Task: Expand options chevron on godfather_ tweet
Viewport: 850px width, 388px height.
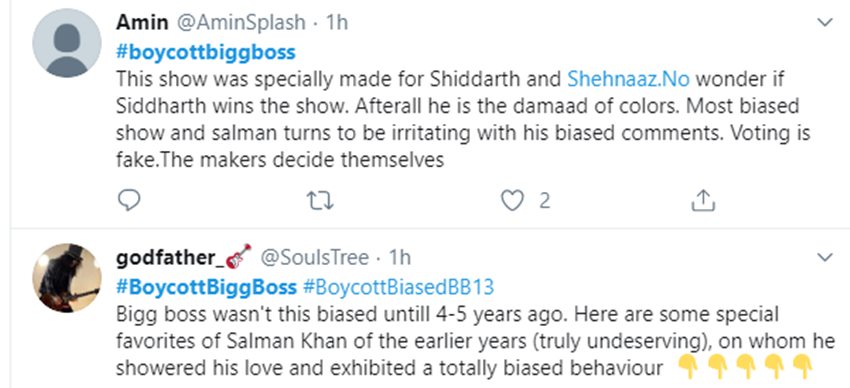Action: tap(825, 257)
